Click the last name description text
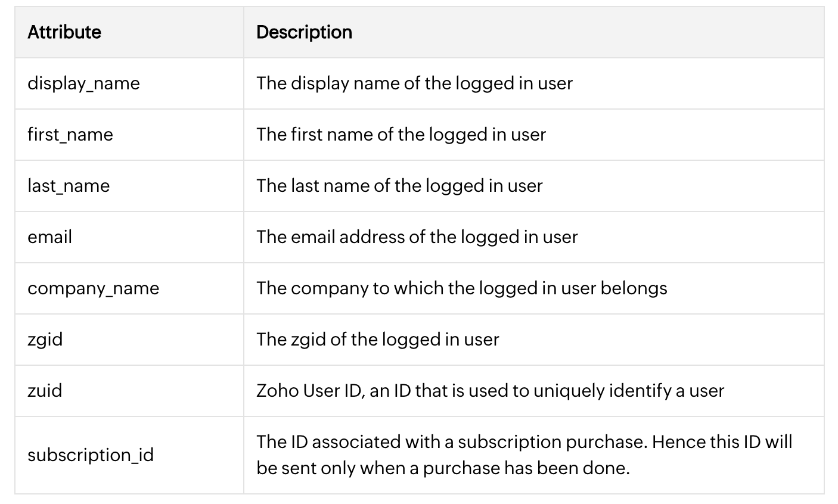This screenshot has width=838, height=504. 399,186
